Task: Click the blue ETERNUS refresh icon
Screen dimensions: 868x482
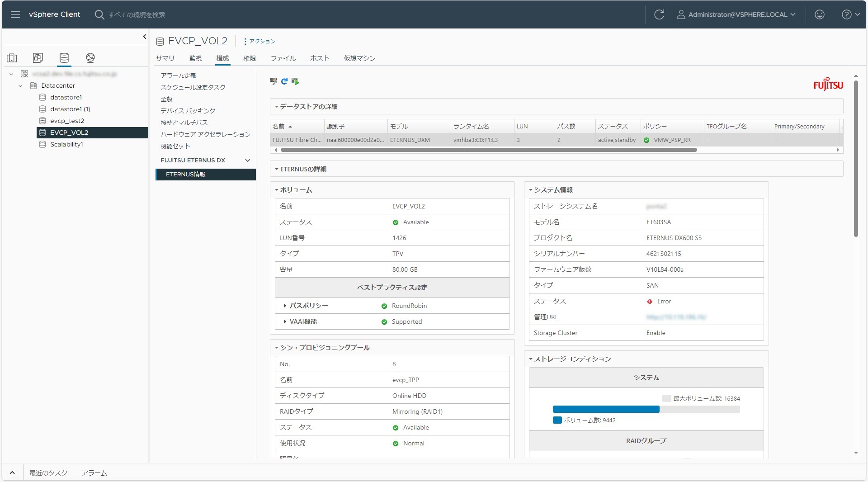Action: [x=284, y=81]
